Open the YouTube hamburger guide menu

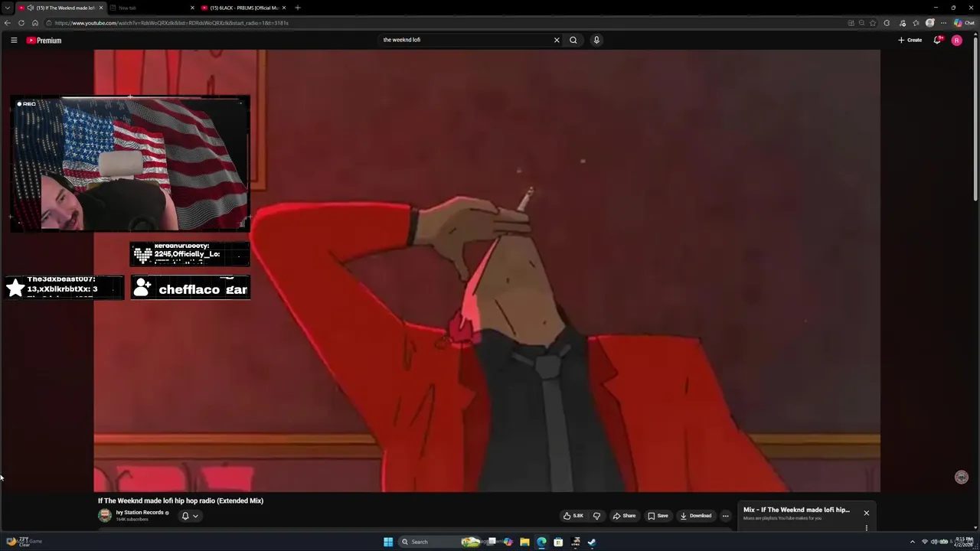[14, 40]
